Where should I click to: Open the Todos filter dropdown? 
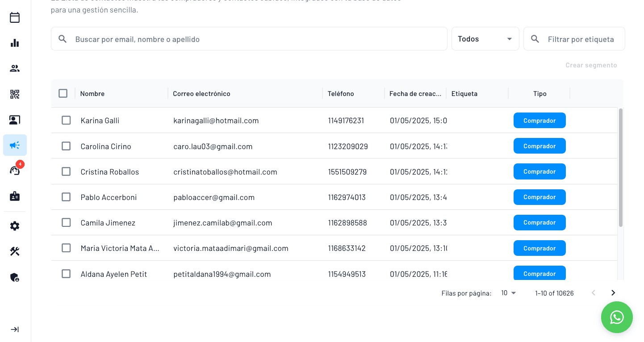(x=485, y=38)
